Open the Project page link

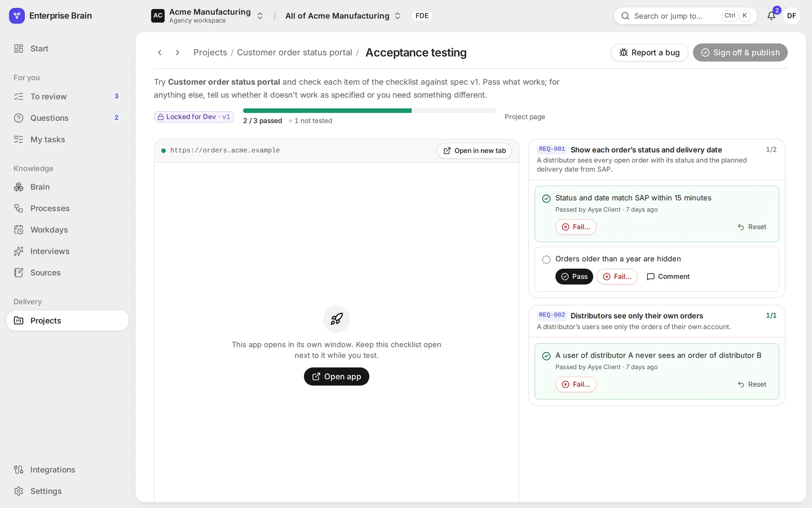point(524,117)
